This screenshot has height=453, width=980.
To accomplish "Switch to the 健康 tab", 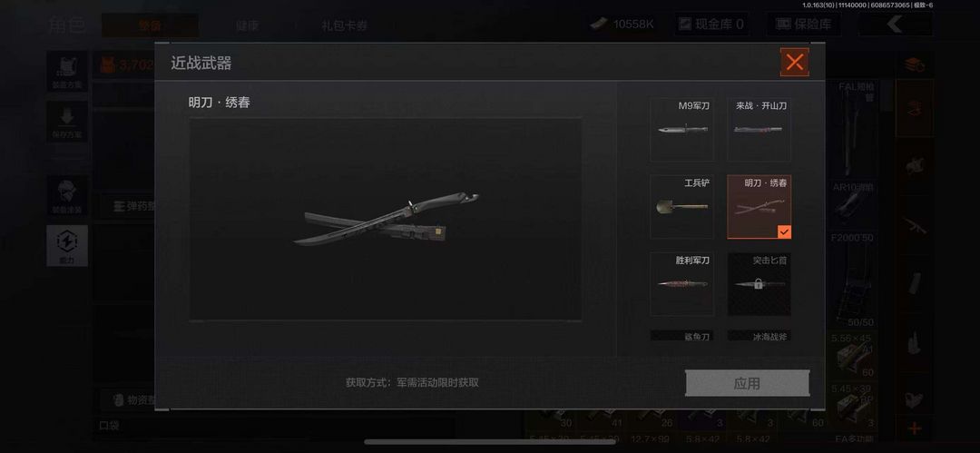I will point(250,25).
